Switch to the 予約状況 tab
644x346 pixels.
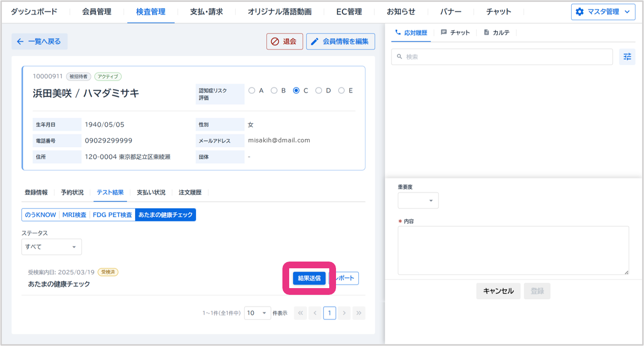click(x=72, y=193)
